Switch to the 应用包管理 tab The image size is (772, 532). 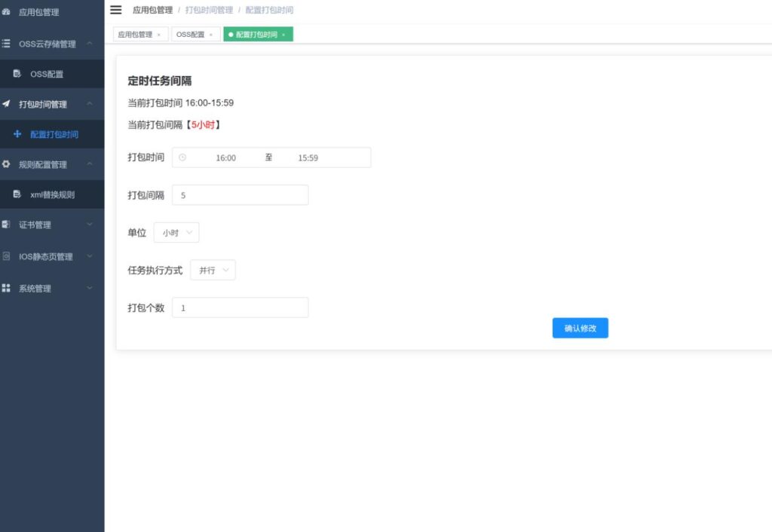[x=134, y=34]
